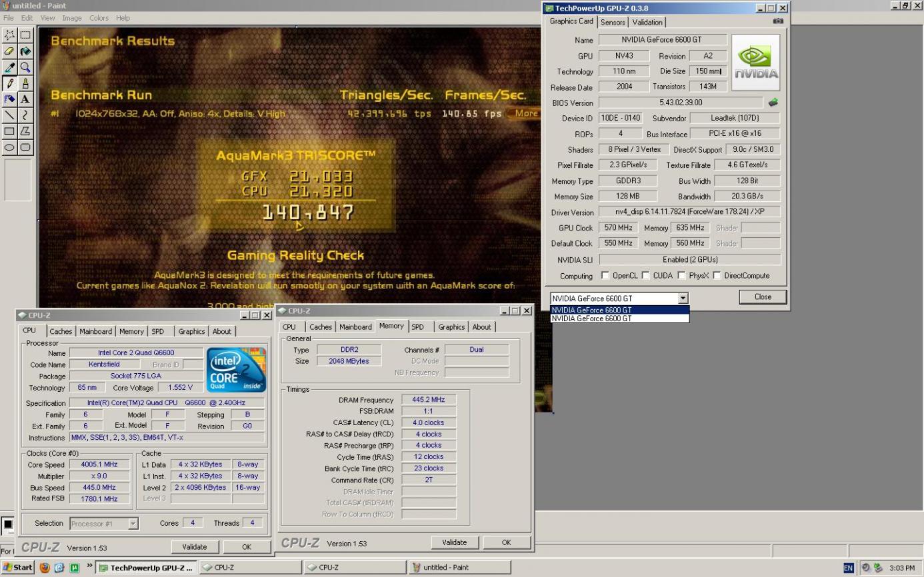The image size is (924, 577).
Task: Click the Intel Core 2 Quad logo
Action: (x=236, y=370)
